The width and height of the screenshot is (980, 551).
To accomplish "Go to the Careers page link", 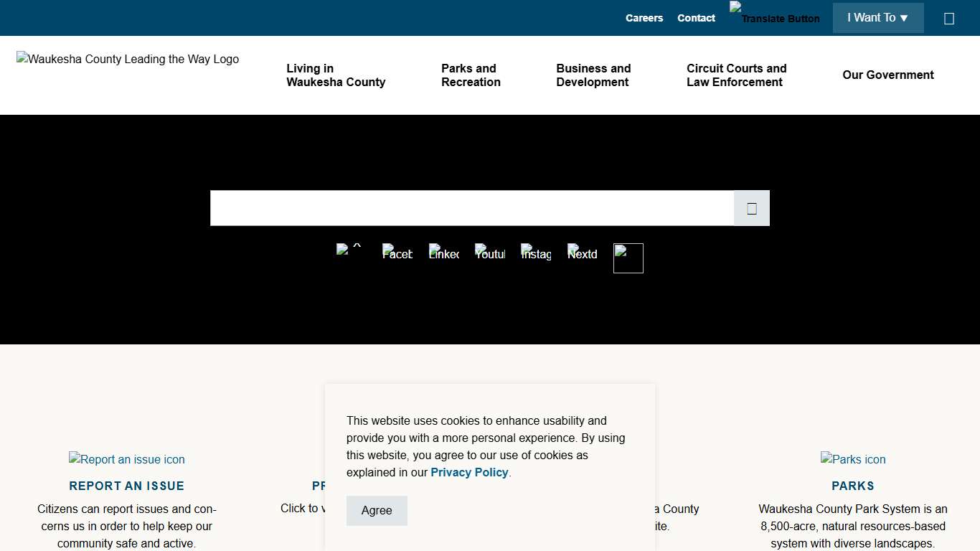I will [644, 18].
